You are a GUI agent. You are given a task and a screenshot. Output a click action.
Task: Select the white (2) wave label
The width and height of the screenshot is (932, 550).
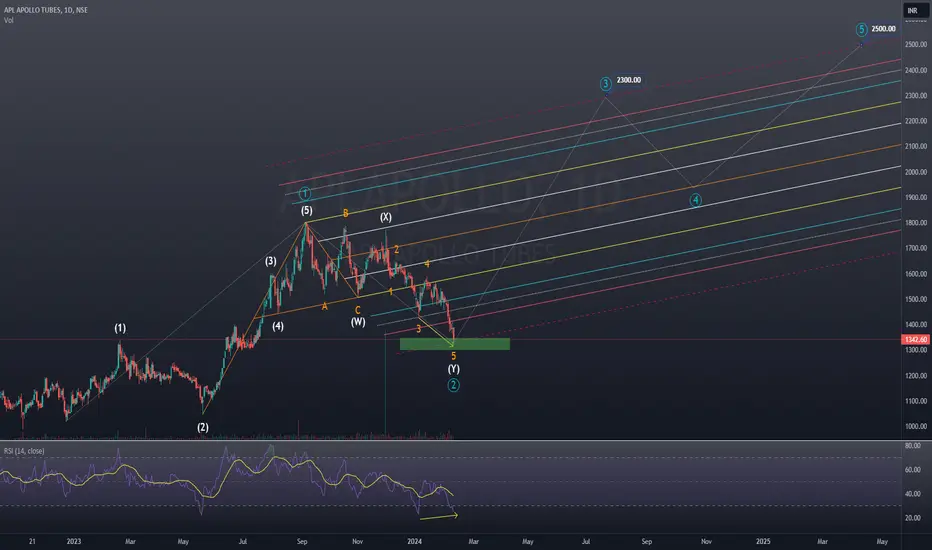point(203,427)
